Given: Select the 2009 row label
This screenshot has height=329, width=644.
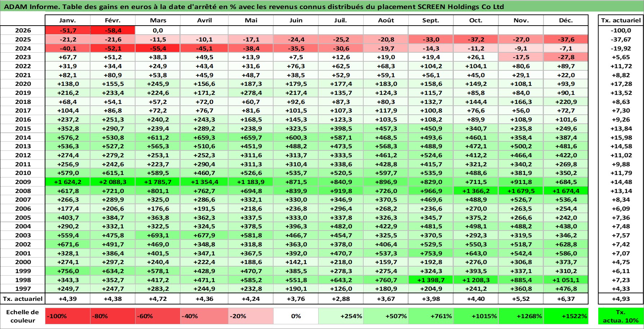Looking at the screenshot, I should coord(23,182).
